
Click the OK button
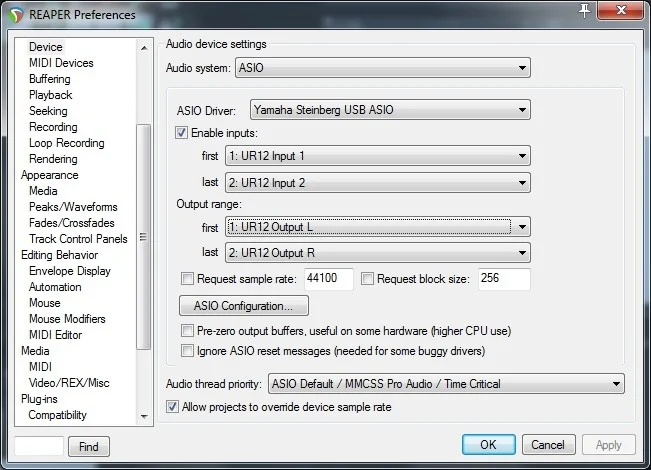[x=489, y=445]
